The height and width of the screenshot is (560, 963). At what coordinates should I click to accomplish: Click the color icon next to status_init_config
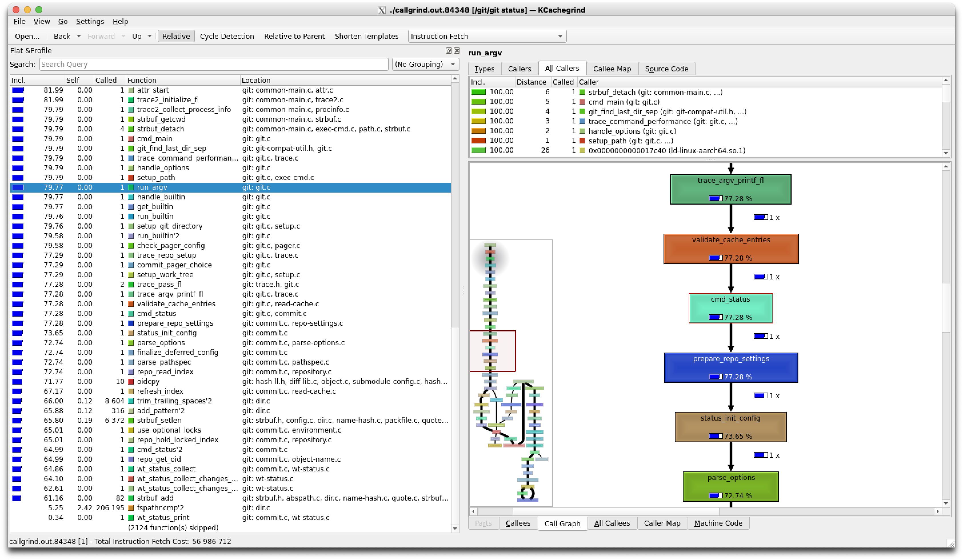pyautogui.click(x=131, y=333)
